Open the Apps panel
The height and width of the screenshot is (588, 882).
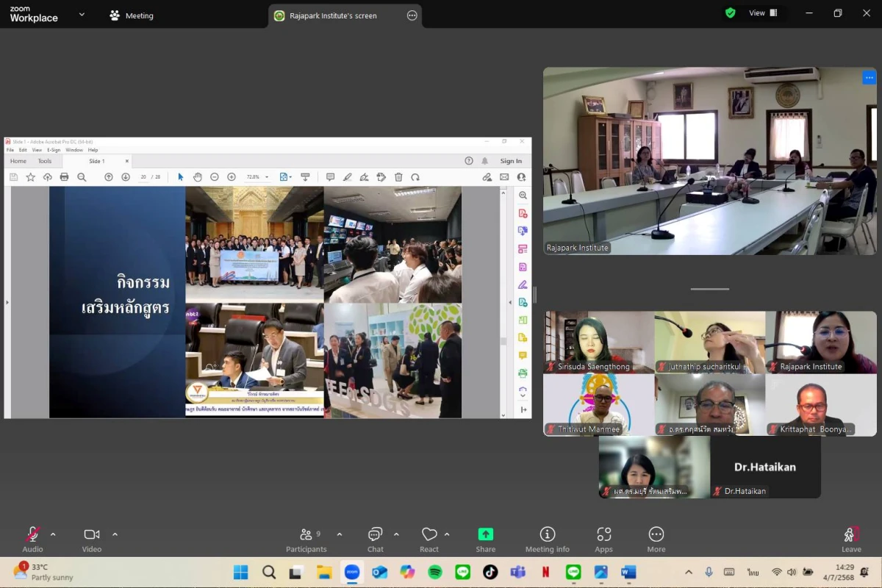(x=604, y=539)
